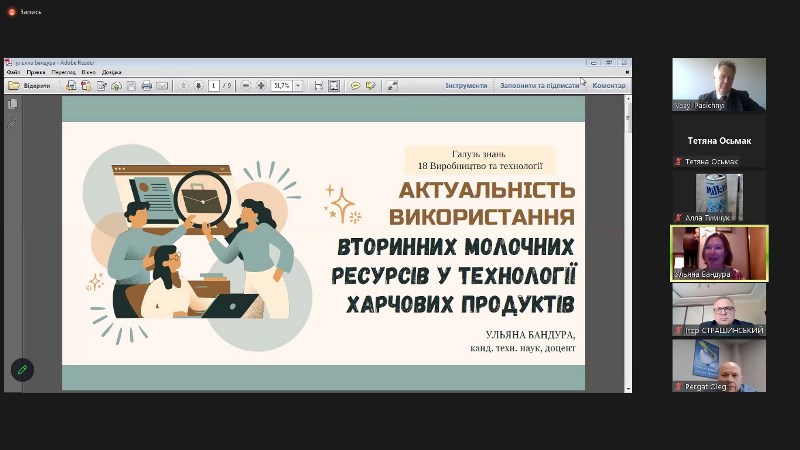800x450 pixels.
Task: Select the highlight text tool
Action: tap(370, 86)
